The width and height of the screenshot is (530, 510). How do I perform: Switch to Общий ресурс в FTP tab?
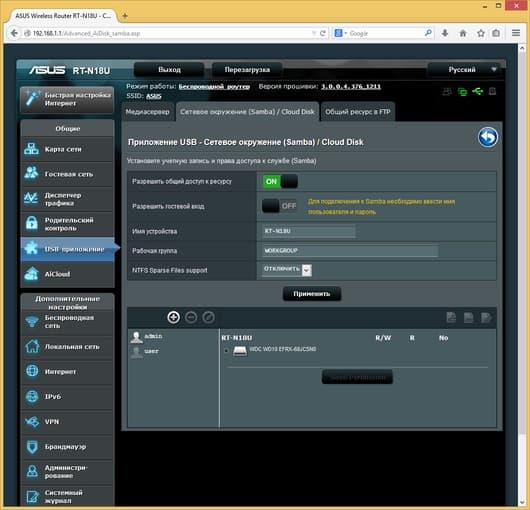tap(358, 112)
